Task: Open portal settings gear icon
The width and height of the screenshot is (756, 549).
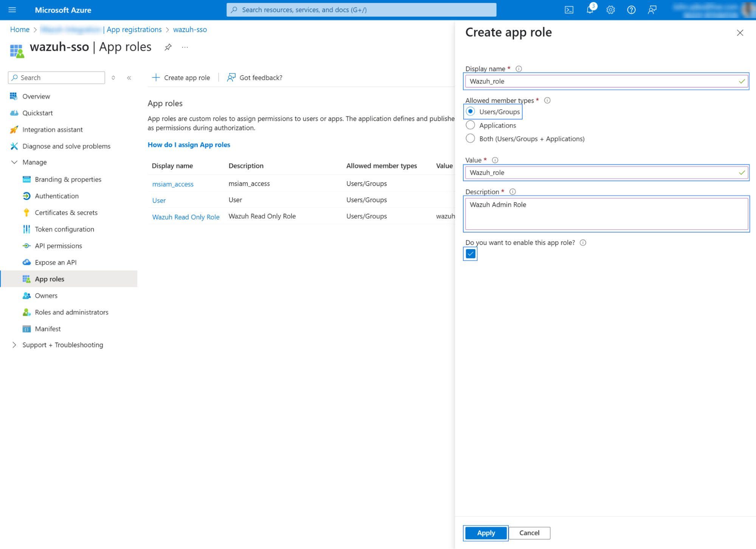Action: tap(610, 10)
